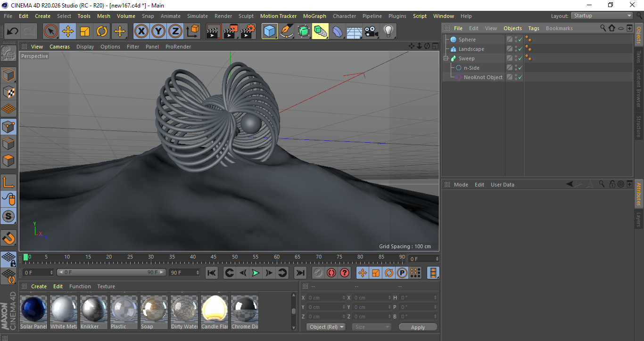Open the Bend deformer icon
Image resolution: width=644 pixels, height=341 pixels.
pos(338,32)
